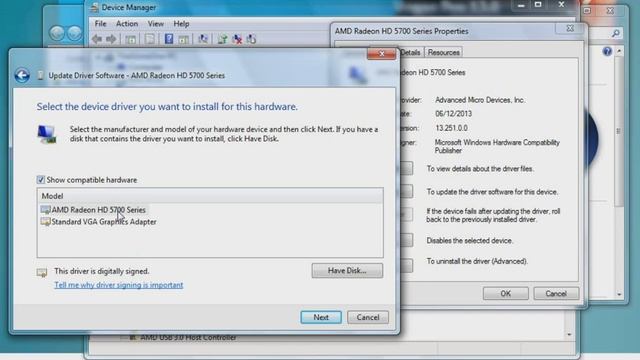Toggle the action pane toolbar icon
The height and width of the screenshot is (360, 640).
pyautogui.click(x=184, y=39)
